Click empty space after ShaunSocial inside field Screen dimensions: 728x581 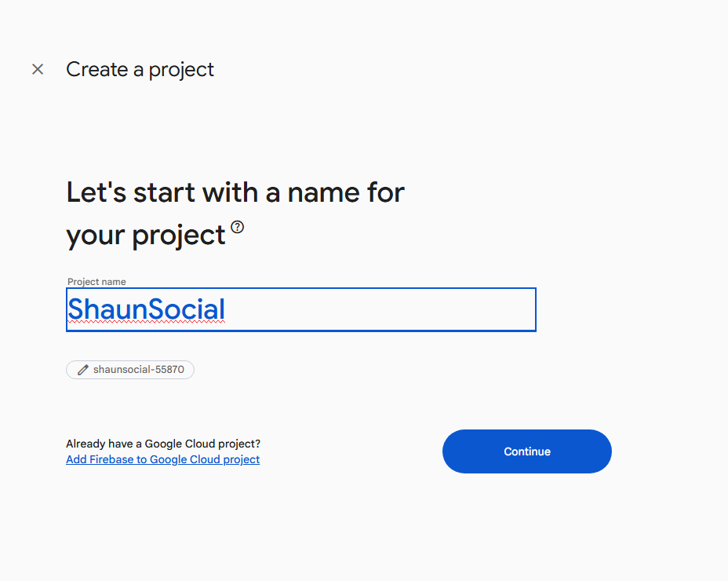point(377,309)
